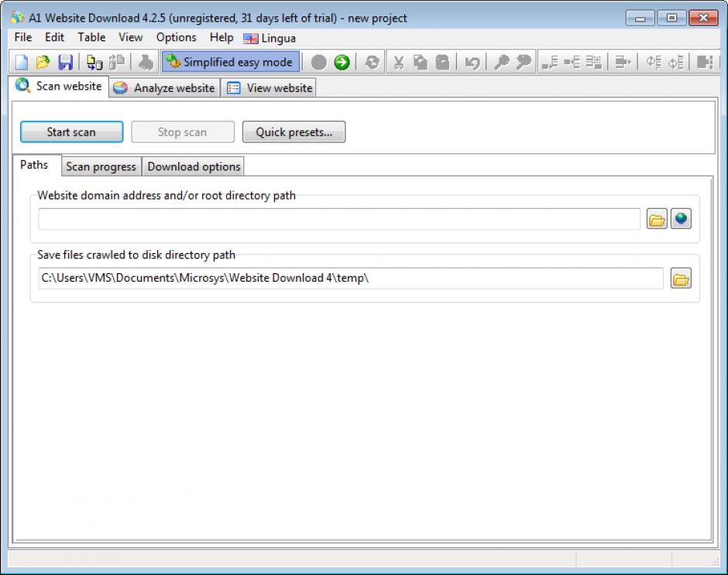The image size is (728, 575).
Task: Select the Scan progress sub-tab
Action: click(101, 166)
